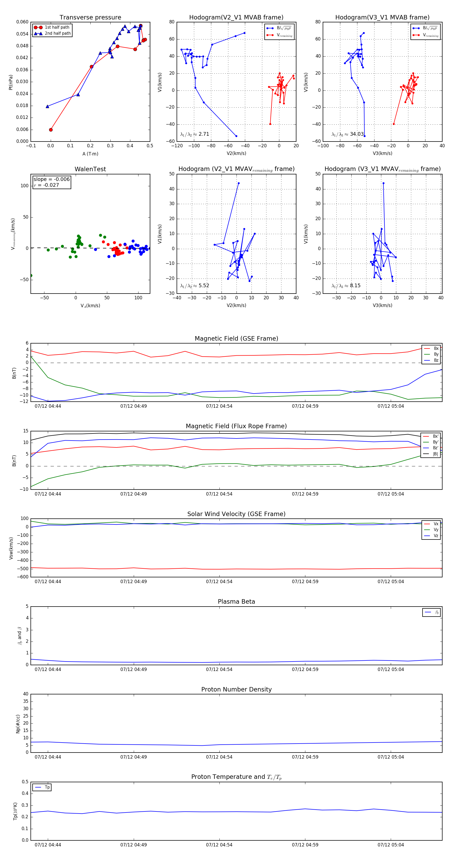Click the eigenvalue ratio annotation reading 8.15

tap(346, 286)
